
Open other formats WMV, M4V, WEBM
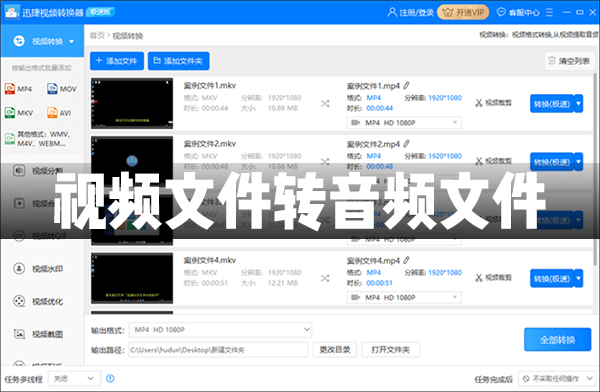(38, 139)
